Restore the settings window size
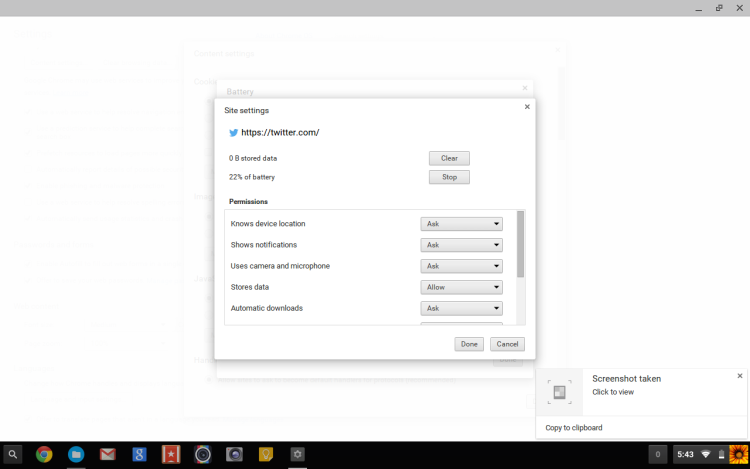This screenshot has height=469, width=750. (719, 8)
